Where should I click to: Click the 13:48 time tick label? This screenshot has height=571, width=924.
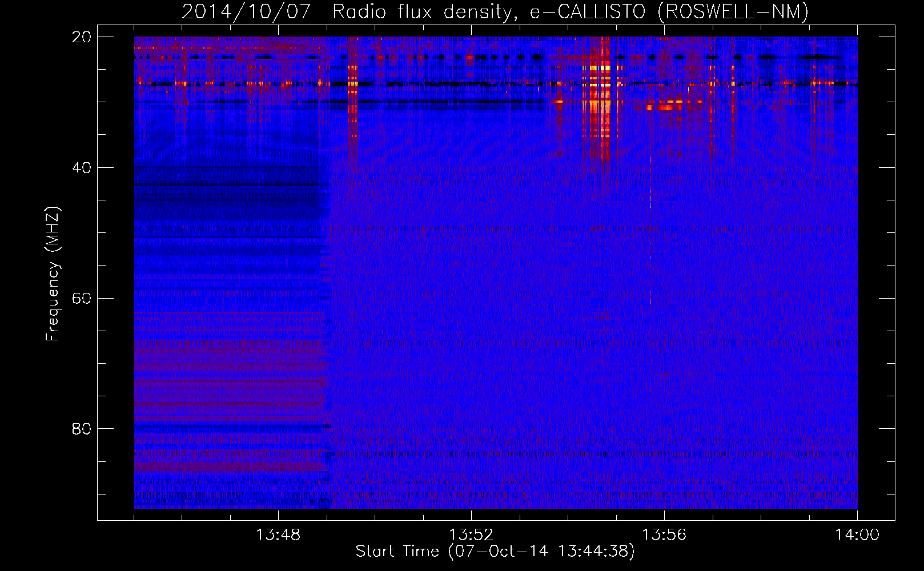[x=278, y=535]
